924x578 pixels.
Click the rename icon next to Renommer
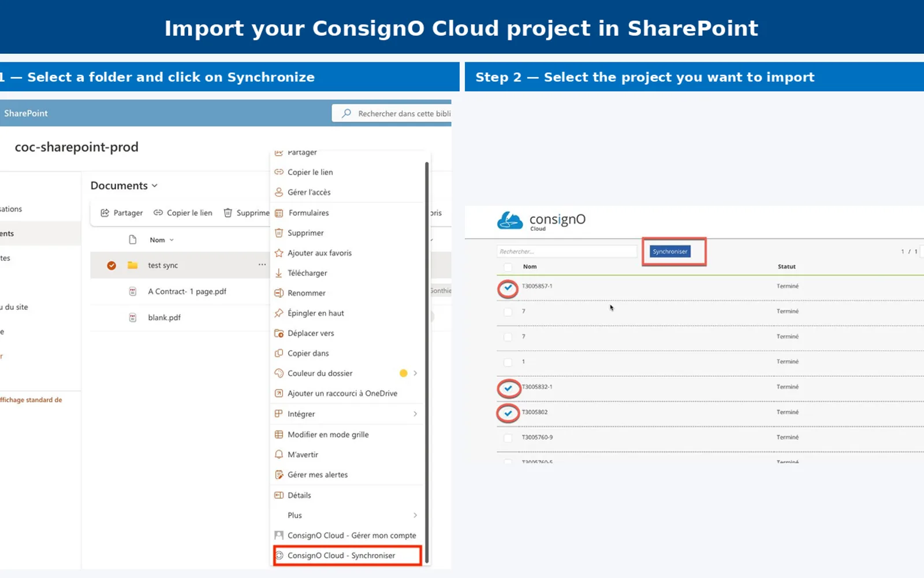click(279, 293)
